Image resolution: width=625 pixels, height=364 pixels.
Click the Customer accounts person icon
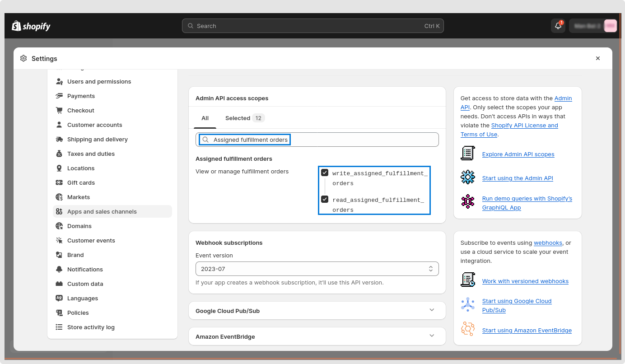point(59,125)
